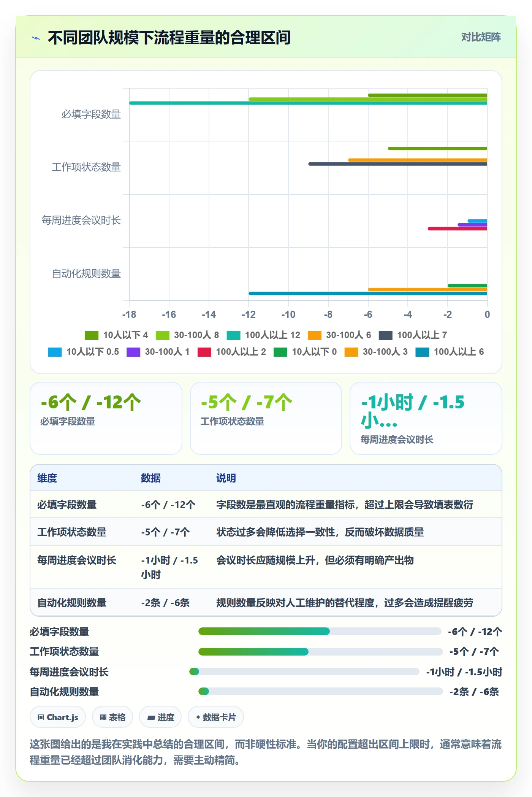Select table cell -6个 / -12个
This screenshot has width=532, height=797.
coord(168,505)
